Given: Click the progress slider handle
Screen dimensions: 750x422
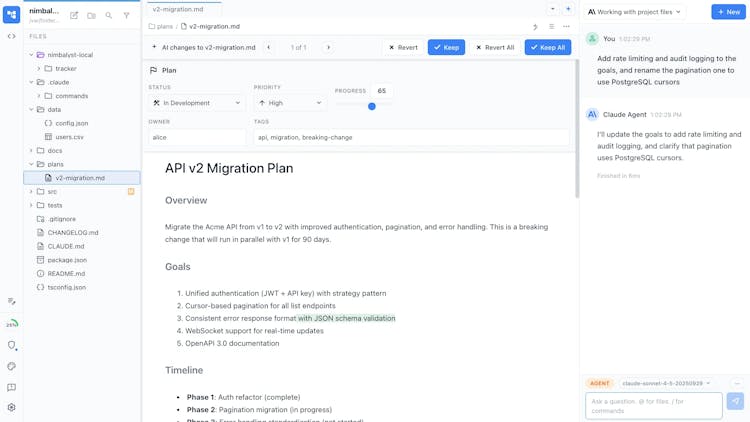Looking at the screenshot, I should click(x=372, y=106).
